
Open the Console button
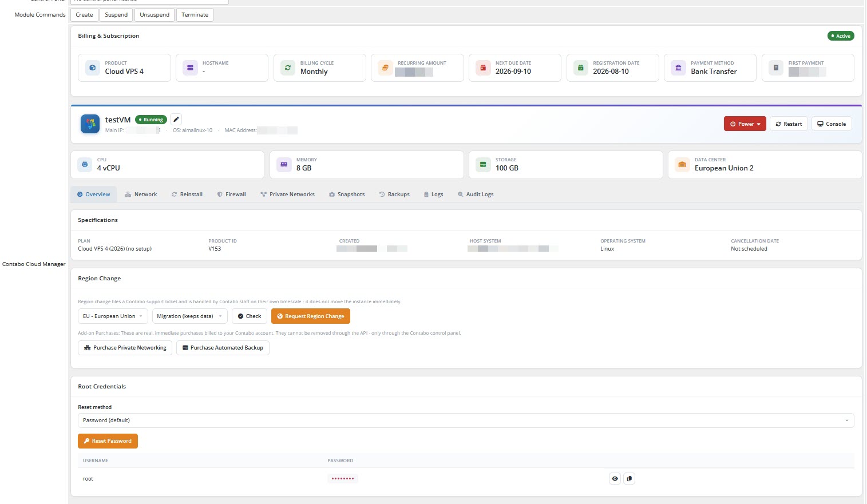tap(832, 124)
